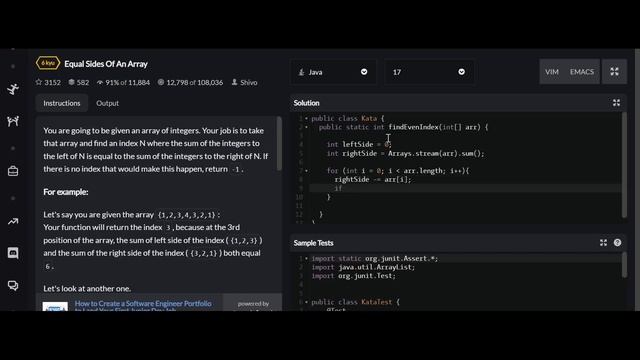Click the star icon next to 3152

point(39,82)
